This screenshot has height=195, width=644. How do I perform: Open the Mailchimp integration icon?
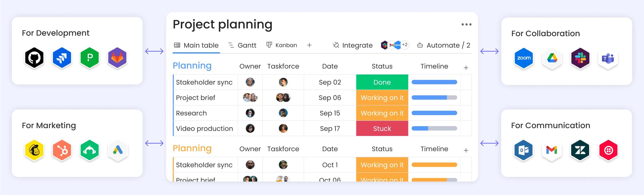pos(34,150)
